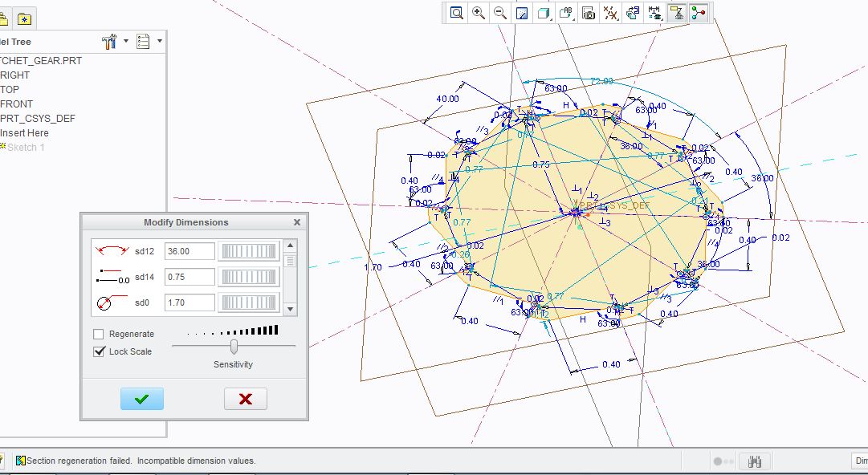Open the Datum Display Filters icon
Image resolution: width=868 pixels, height=475 pixels.
pos(610,14)
